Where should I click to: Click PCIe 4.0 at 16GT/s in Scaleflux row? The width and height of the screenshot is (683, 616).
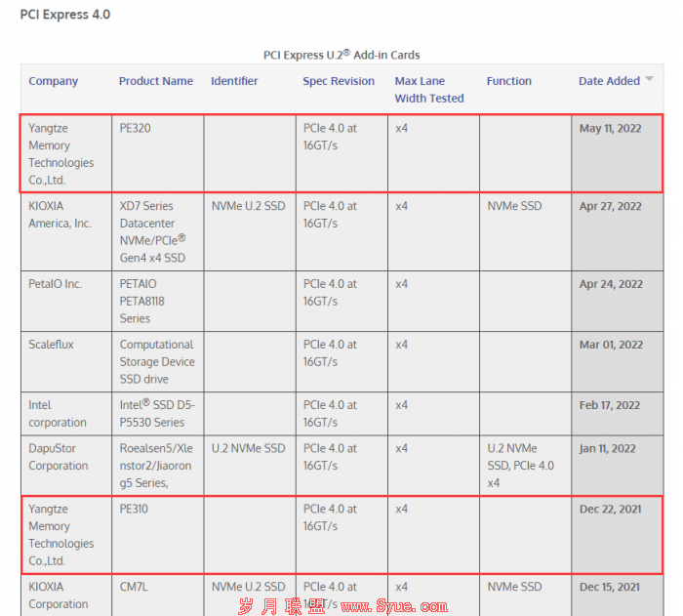pos(341,361)
